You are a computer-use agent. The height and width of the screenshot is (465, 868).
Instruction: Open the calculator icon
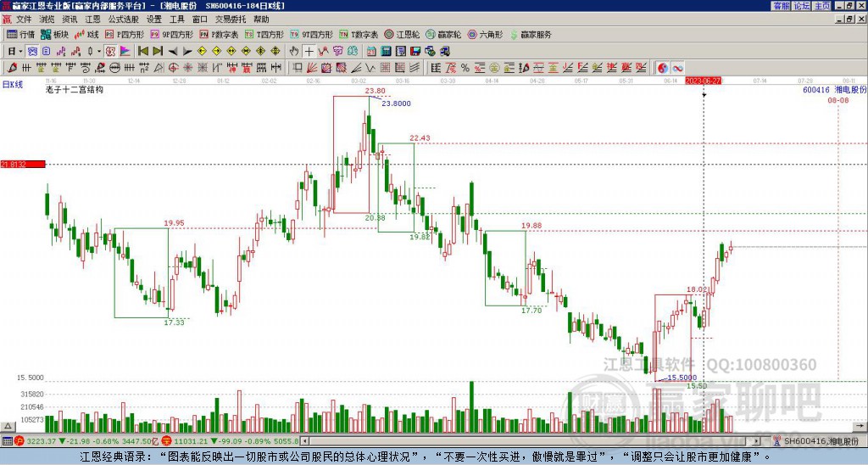point(386,52)
